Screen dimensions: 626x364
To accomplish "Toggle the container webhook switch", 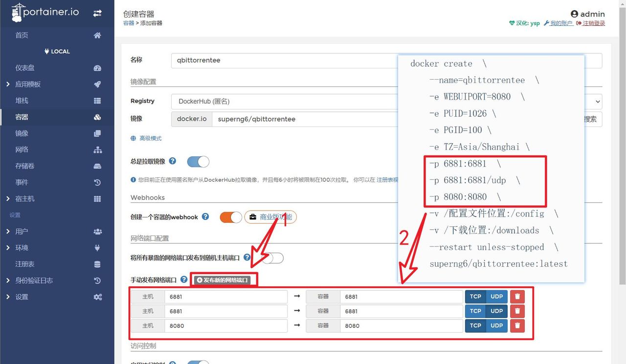I will [231, 217].
